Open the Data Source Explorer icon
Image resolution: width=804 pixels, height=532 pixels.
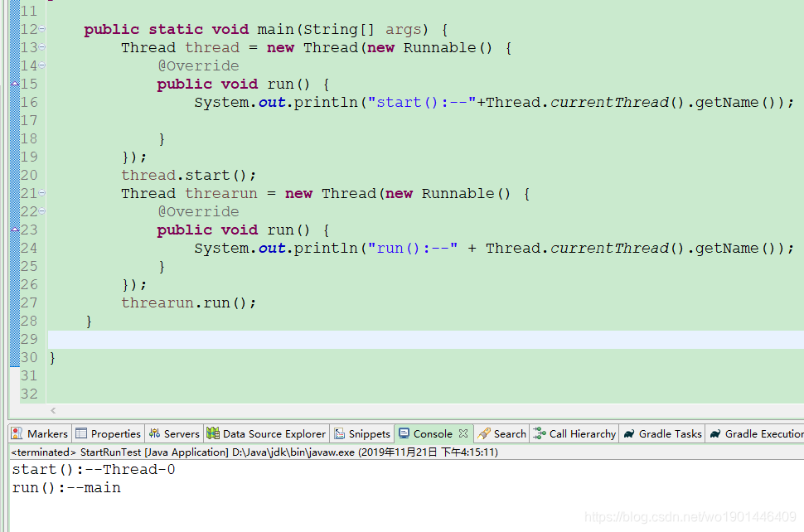214,433
